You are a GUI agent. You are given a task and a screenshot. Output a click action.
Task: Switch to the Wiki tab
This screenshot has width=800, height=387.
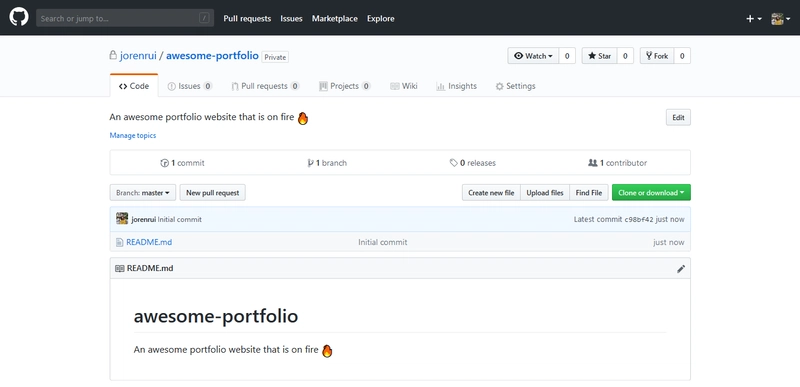coord(404,86)
